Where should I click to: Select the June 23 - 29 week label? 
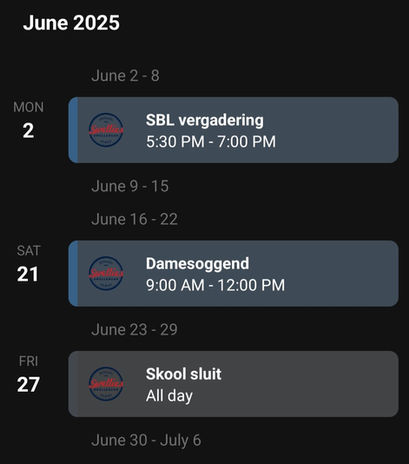coord(134,330)
